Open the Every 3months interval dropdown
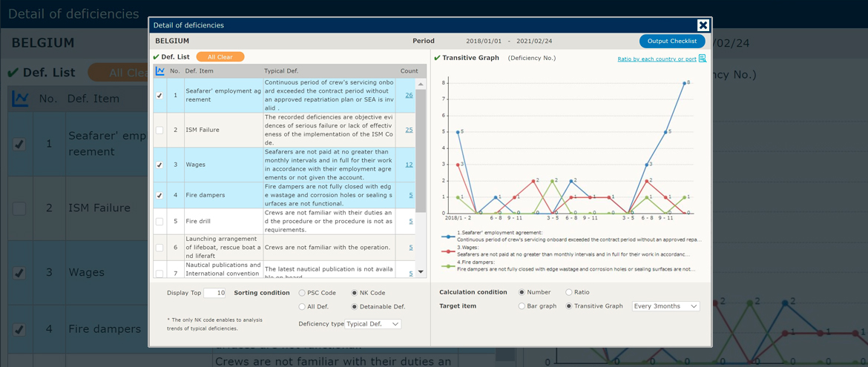868x367 pixels. click(x=666, y=306)
